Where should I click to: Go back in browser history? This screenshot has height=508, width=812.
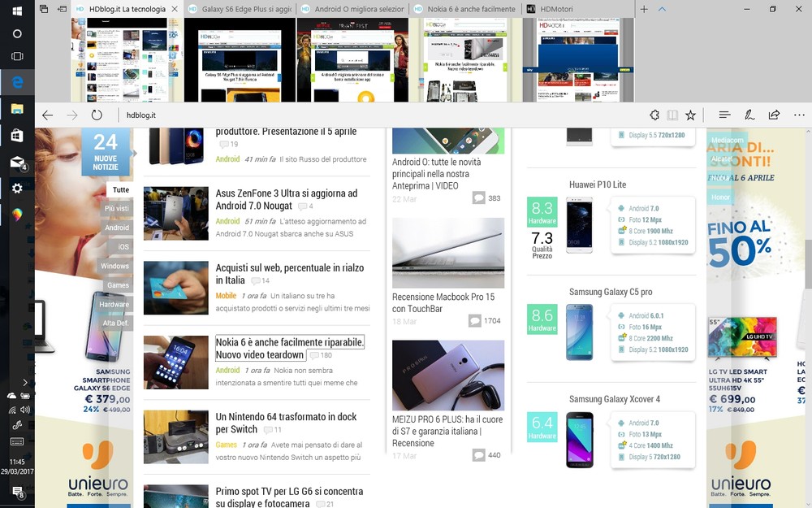point(48,115)
